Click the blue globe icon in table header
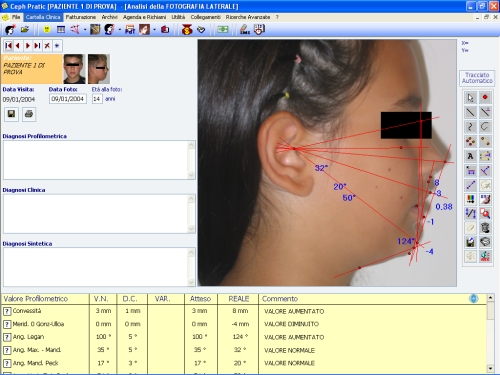500x375 pixels. click(474, 299)
